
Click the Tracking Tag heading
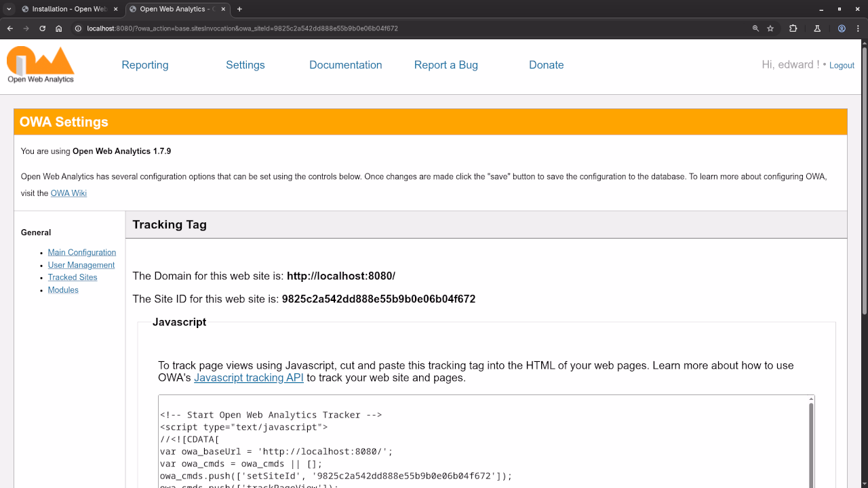[170, 224]
